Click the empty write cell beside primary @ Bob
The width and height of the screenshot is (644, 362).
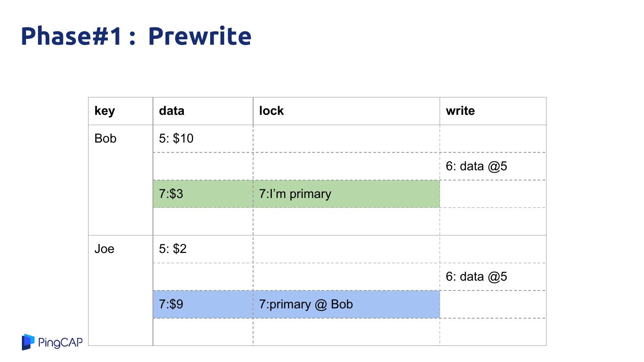click(x=493, y=304)
